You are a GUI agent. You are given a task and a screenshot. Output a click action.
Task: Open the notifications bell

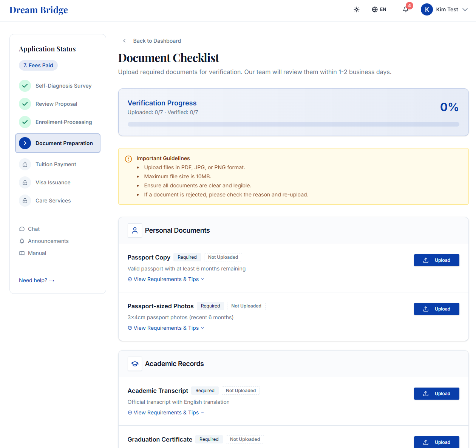coord(406,9)
